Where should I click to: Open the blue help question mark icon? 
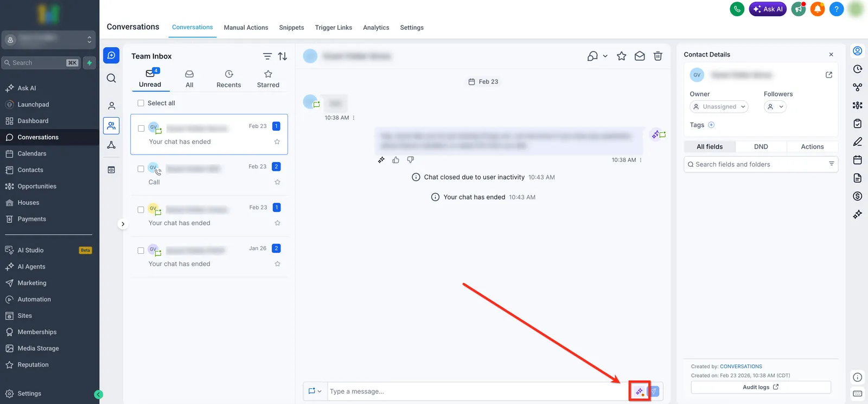837,9
